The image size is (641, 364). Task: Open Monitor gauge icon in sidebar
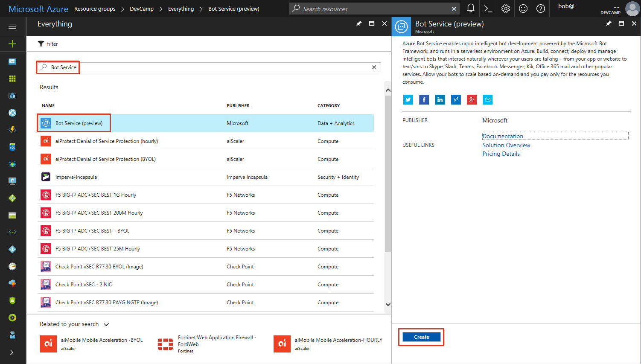(x=12, y=266)
